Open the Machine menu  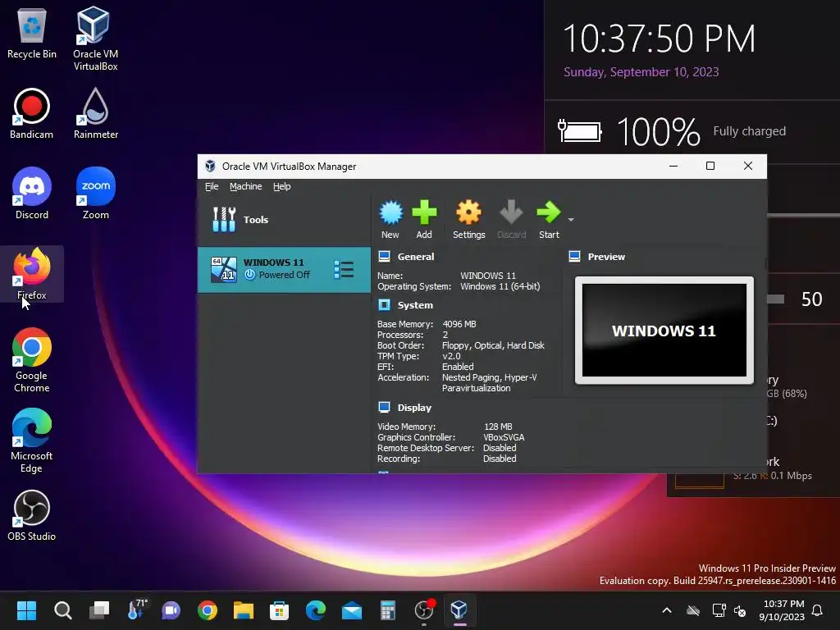point(246,186)
